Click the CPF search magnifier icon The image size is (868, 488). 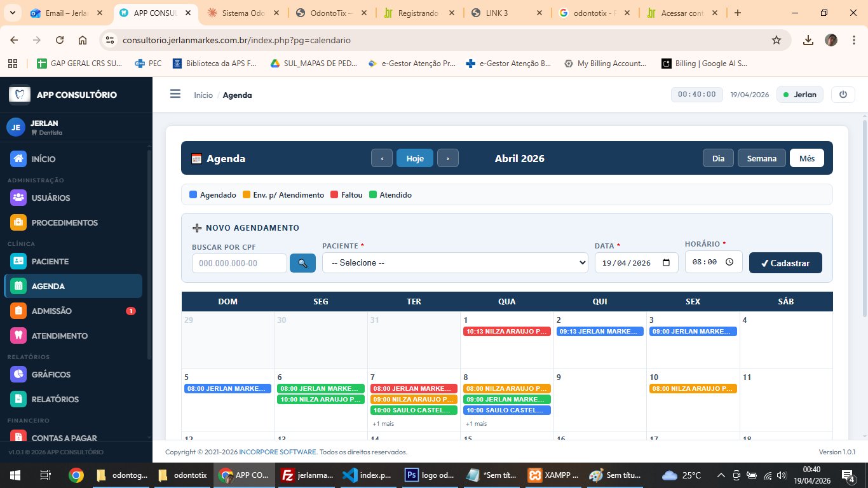(302, 262)
